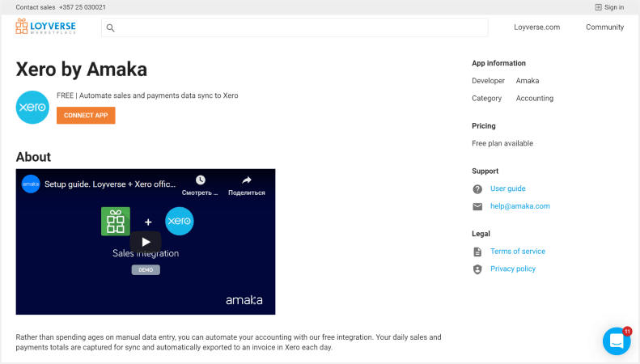Click the question mark help icon
640x364 pixels.
coord(477,189)
